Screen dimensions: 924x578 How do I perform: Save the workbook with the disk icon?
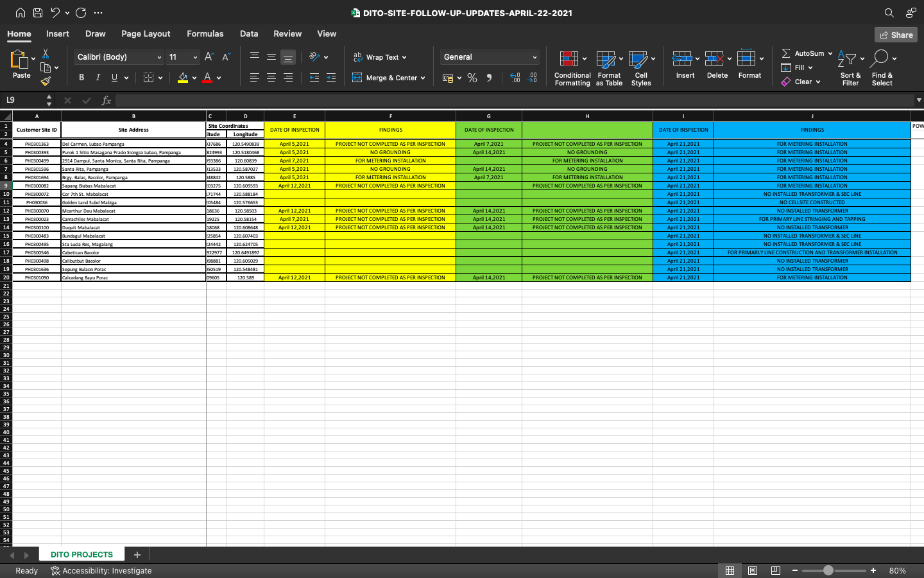(38, 13)
